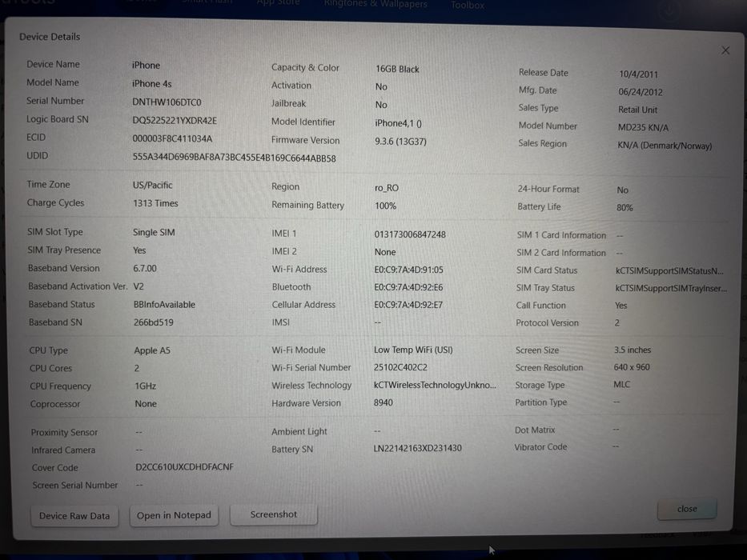This screenshot has height=560, width=747.
Task: Click manufacturing date 06/24/2012
Action: pyautogui.click(x=641, y=92)
